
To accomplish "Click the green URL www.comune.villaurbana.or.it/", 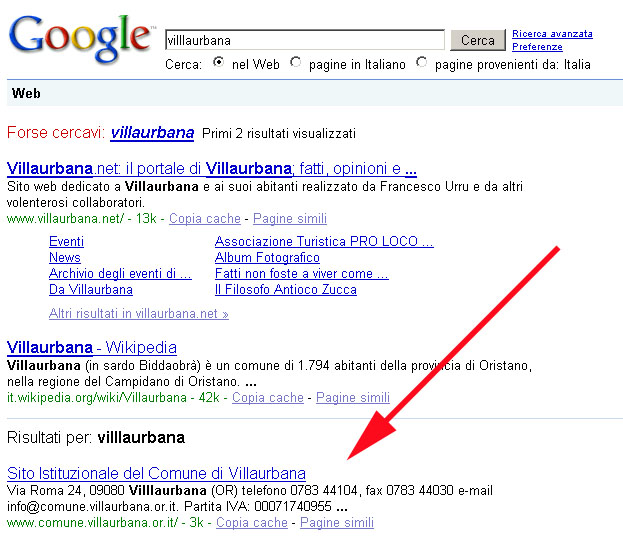I will tap(93, 522).
